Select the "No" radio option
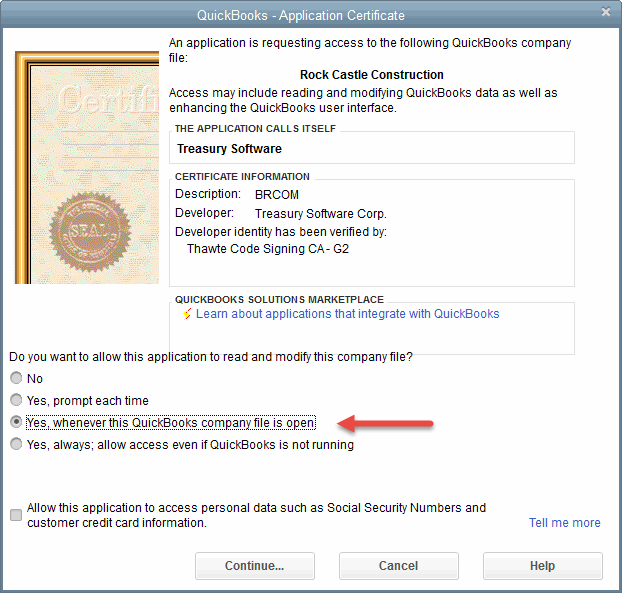The width and height of the screenshot is (622, 593). click(x=16, y=378)
